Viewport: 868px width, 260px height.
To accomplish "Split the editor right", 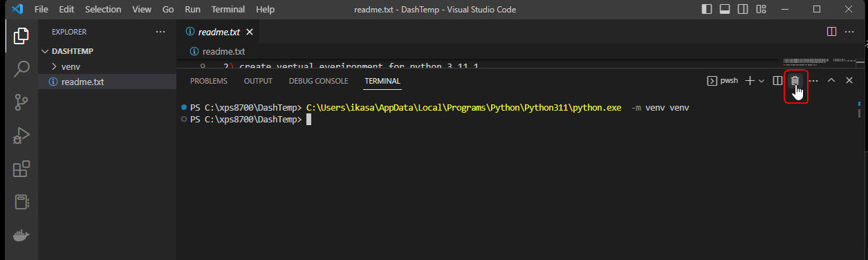I will click(831, 32).
